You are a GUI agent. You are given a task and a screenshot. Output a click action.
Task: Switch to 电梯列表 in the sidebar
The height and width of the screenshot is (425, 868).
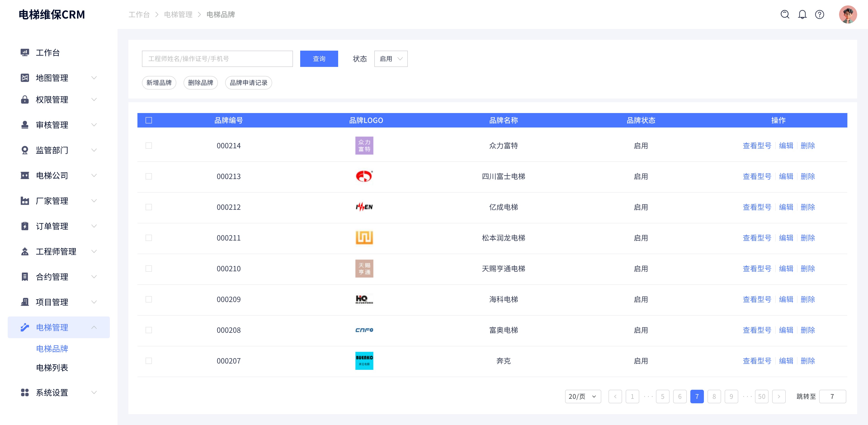pyautogui.click(x=52, y=368)
